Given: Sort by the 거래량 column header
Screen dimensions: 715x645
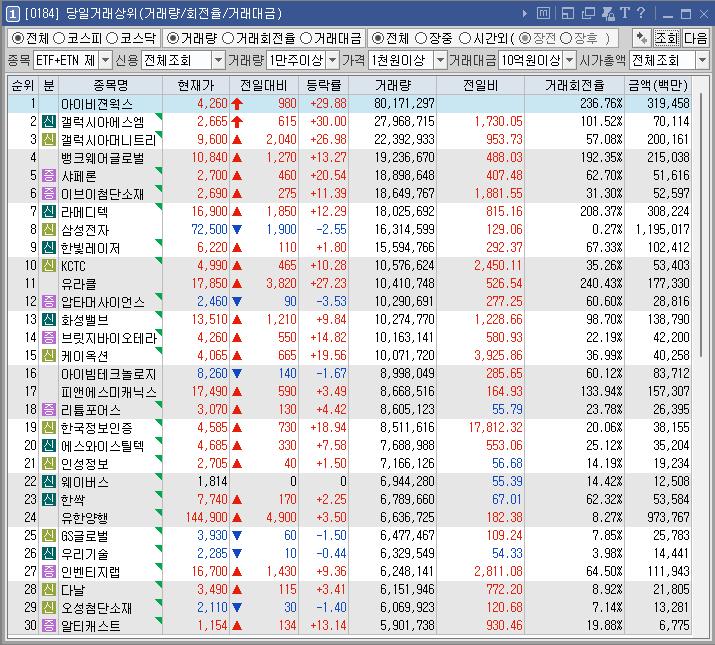Looking at the screenshot, I should 393,85.
